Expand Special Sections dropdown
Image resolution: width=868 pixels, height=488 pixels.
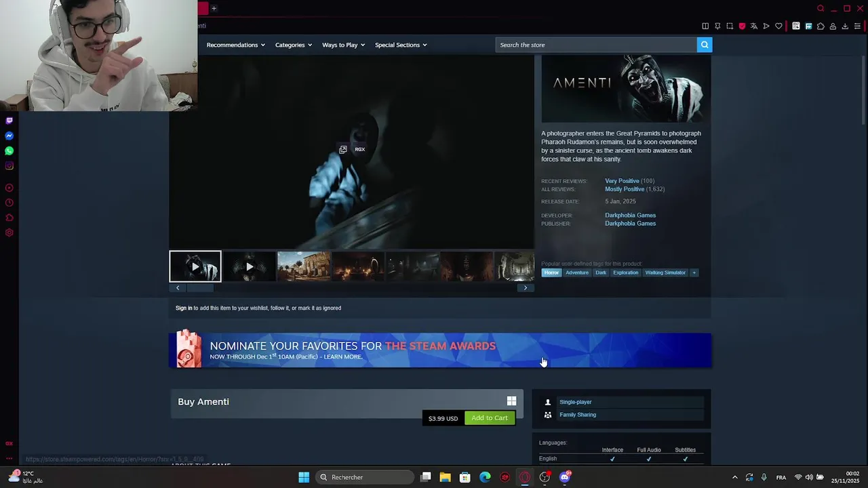point(401,45)
